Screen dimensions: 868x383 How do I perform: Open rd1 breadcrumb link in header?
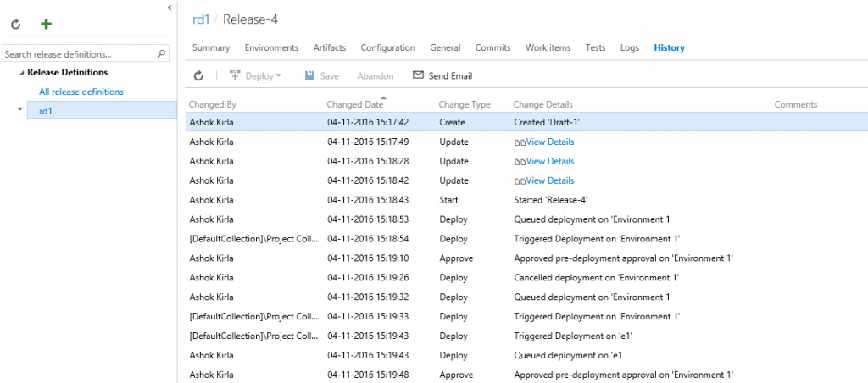pos(200,20)
